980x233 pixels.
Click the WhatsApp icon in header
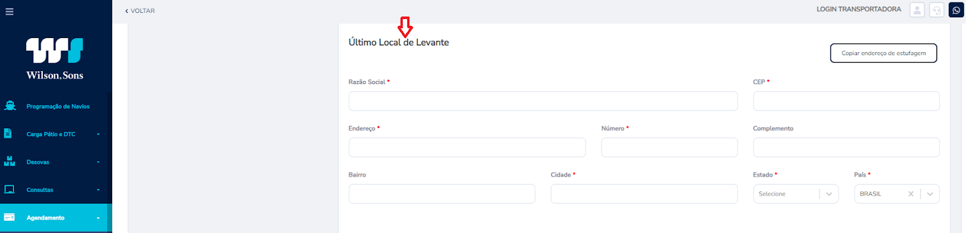956,10
